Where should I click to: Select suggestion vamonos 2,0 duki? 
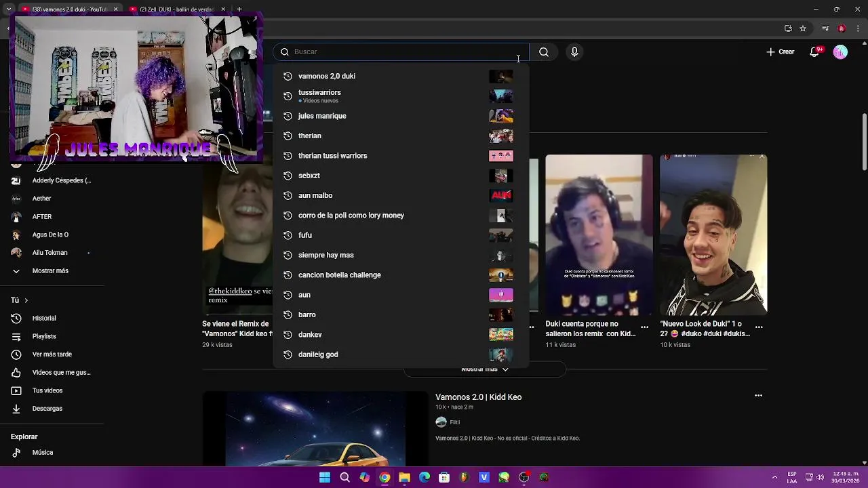(x=400, y=76)
